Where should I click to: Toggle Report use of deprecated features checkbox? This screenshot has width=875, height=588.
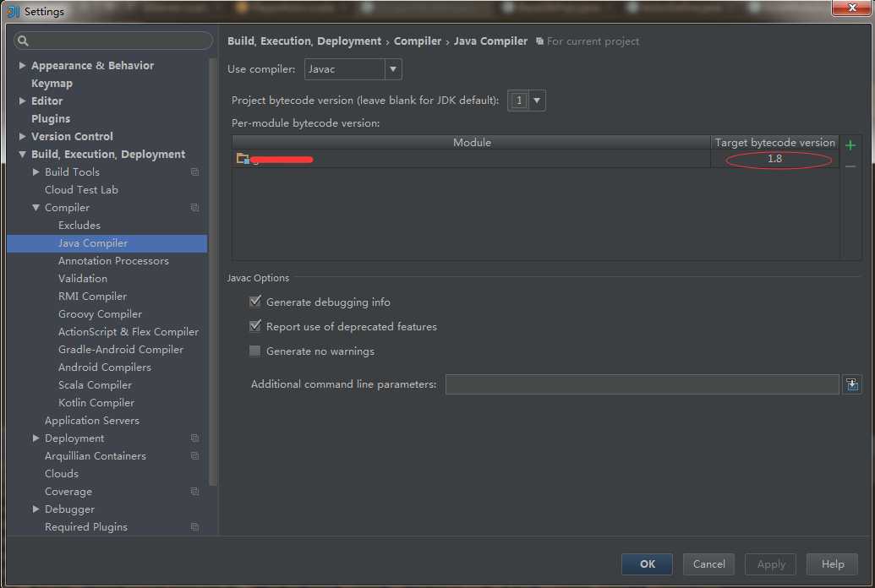coord(255,326)
